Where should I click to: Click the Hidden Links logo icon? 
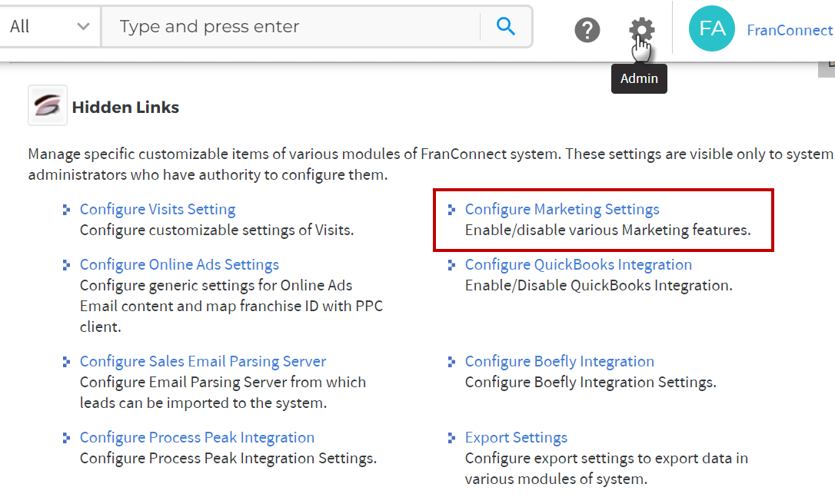[x=48, y=105]
